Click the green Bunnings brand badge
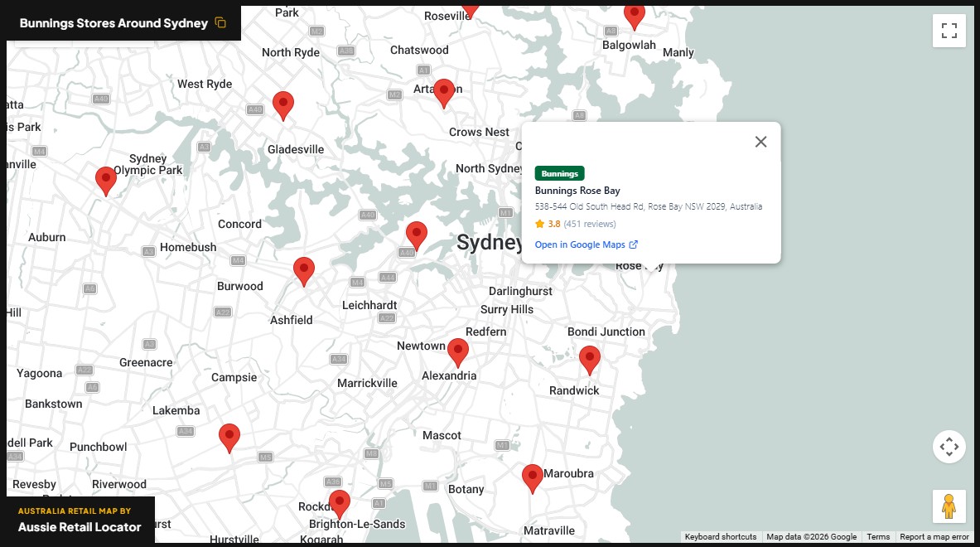The width and height of the screenshot is (980, 547). coord(559,173)
